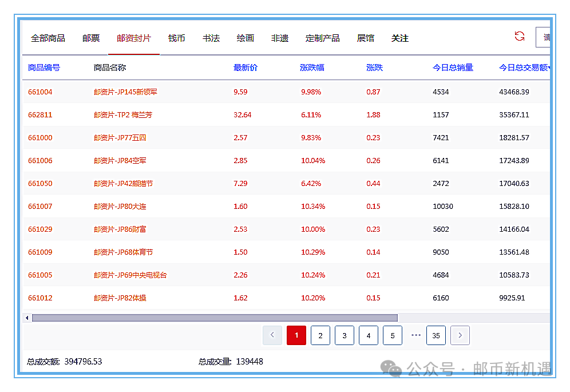Go to page 5
The image size is (570, 392).
click(393, 335)
